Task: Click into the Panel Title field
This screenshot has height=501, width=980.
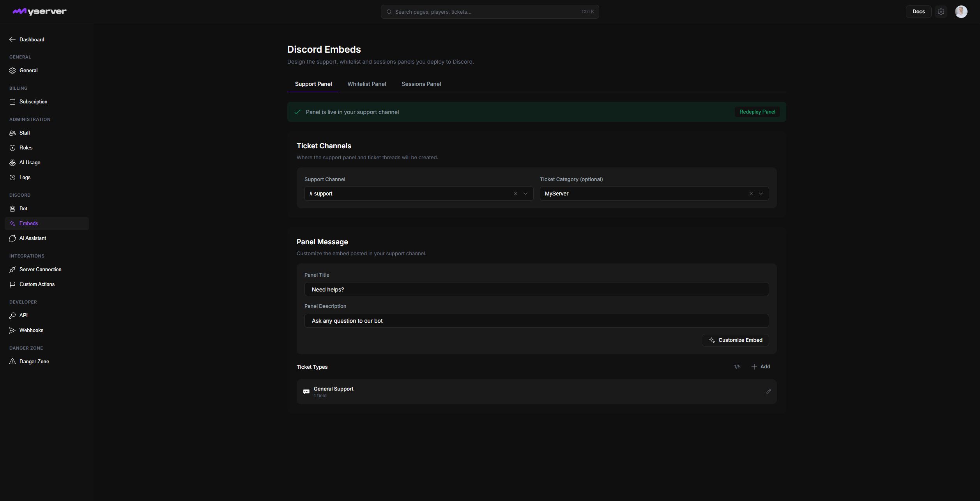Action: click(536, 290)
